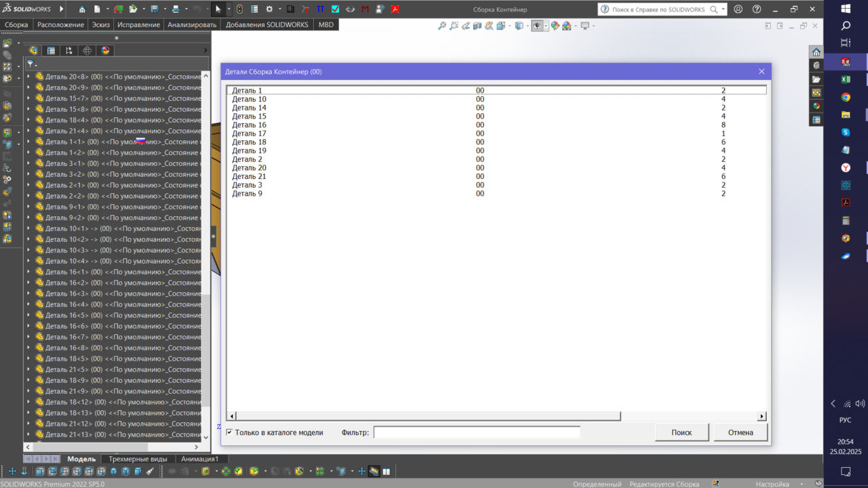Click the Настройка status bar entry

pos(772,484)
